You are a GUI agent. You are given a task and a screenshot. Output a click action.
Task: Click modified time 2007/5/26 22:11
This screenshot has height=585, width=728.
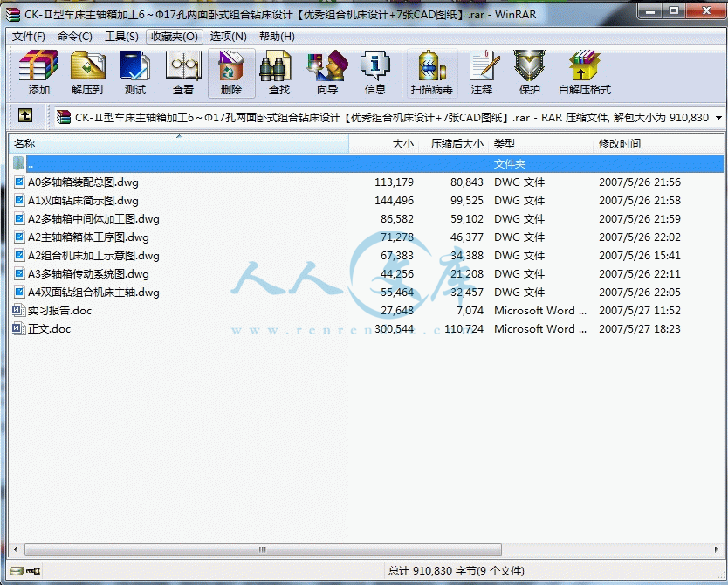point(639,274)
